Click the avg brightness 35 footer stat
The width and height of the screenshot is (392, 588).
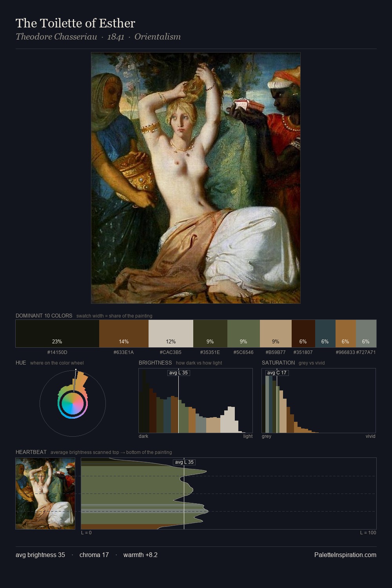[40, 555]
